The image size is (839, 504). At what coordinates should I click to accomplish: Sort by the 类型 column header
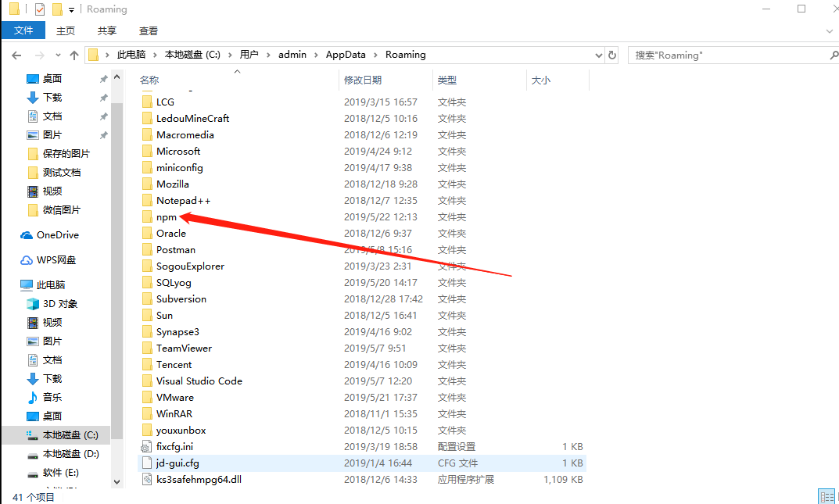pos(446,80)
